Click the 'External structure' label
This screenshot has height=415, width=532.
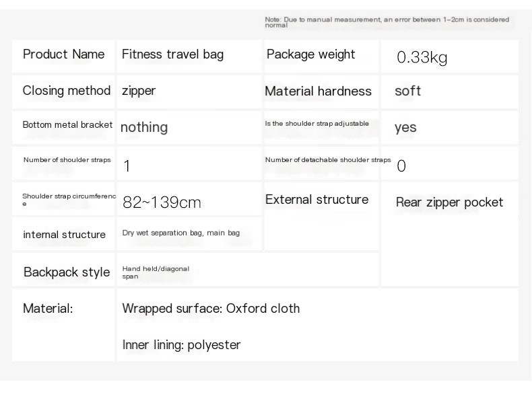[317, 200]
